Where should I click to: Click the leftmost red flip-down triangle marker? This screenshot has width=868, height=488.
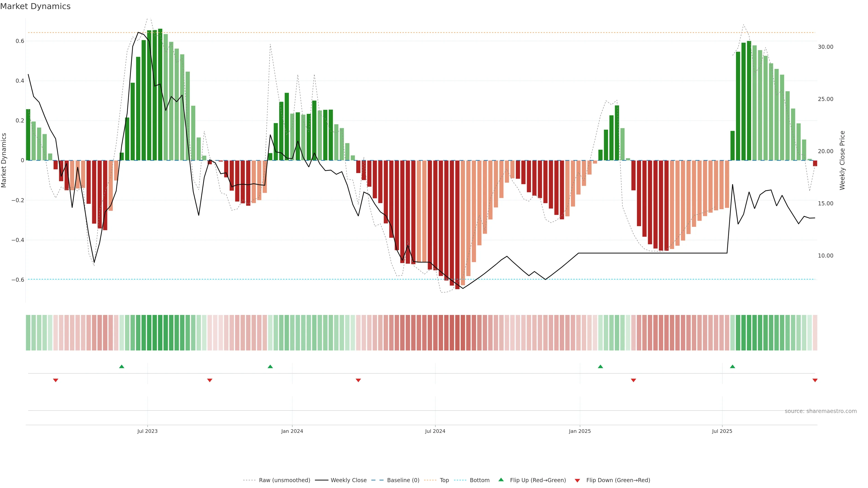point(56,380)
